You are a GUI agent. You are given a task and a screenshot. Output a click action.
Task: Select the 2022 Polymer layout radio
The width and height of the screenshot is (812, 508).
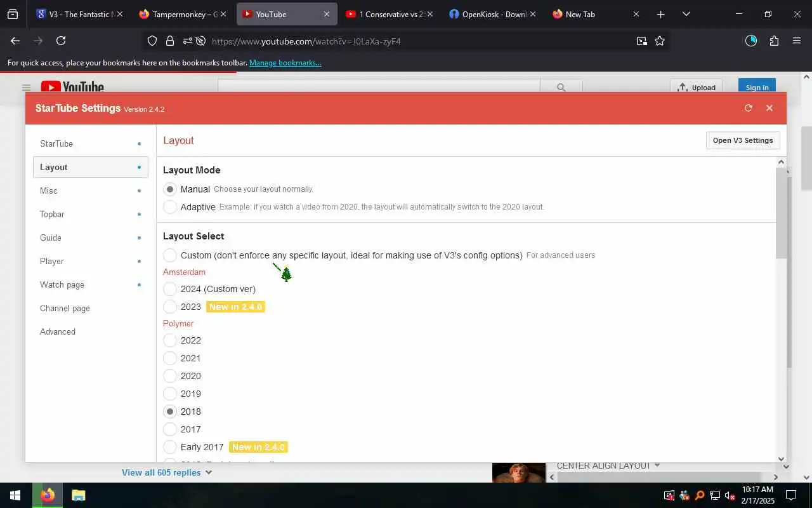tap(170, 340)
